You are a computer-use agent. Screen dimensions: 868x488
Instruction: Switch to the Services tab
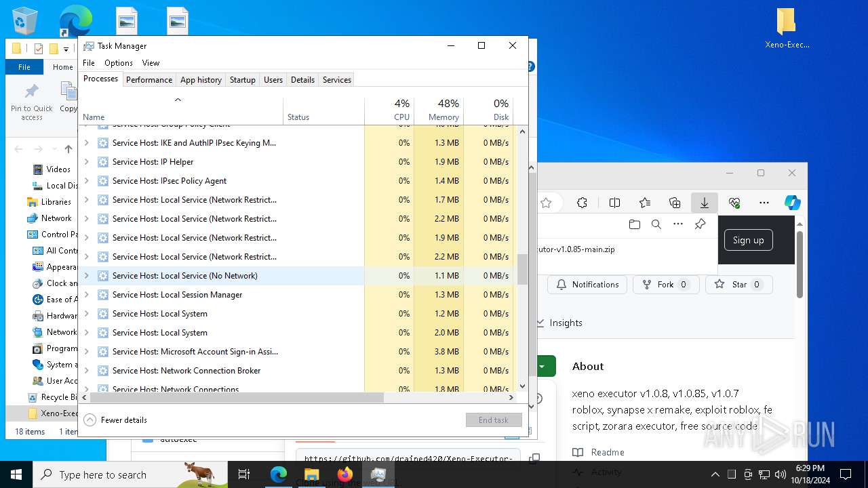coord(337,79)
